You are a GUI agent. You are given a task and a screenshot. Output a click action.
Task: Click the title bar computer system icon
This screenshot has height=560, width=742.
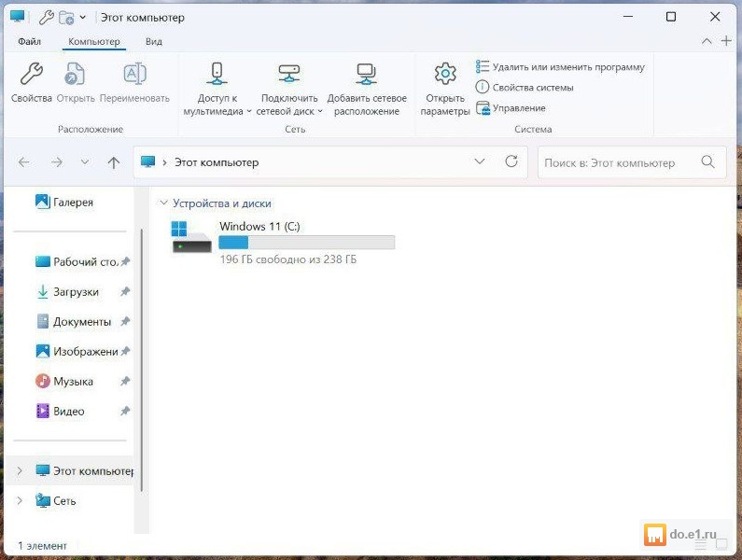[x=18, y=17]
